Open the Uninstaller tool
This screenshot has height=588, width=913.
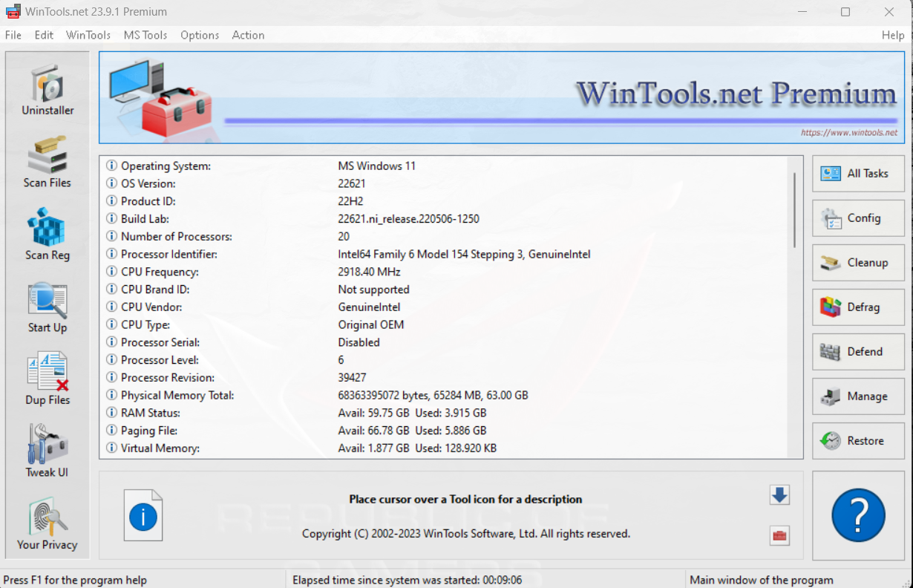48,90
